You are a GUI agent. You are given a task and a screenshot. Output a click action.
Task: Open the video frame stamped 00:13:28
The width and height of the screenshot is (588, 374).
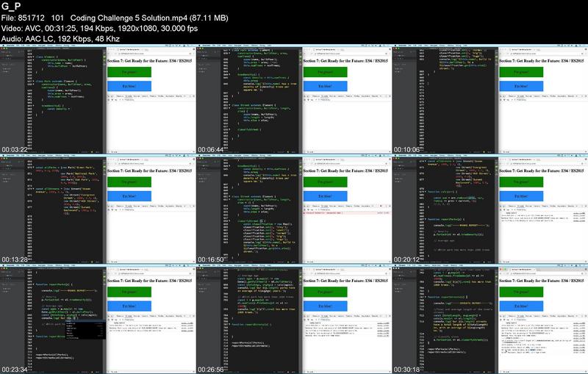98,209
